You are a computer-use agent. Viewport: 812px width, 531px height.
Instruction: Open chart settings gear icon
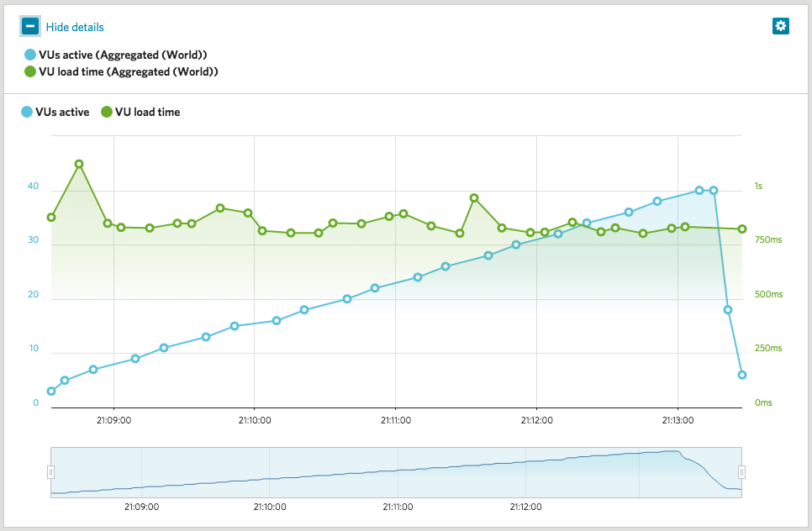click(x=780, y=26)
